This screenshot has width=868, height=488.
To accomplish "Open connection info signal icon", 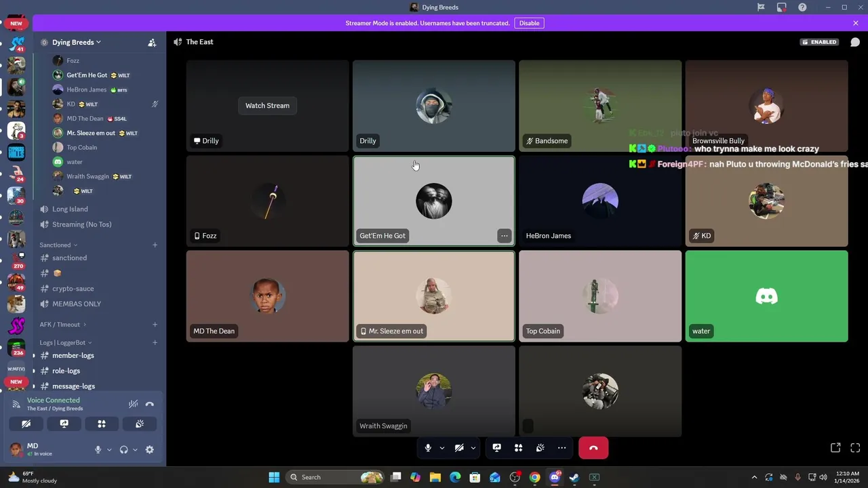I will [x=16, y=404].
